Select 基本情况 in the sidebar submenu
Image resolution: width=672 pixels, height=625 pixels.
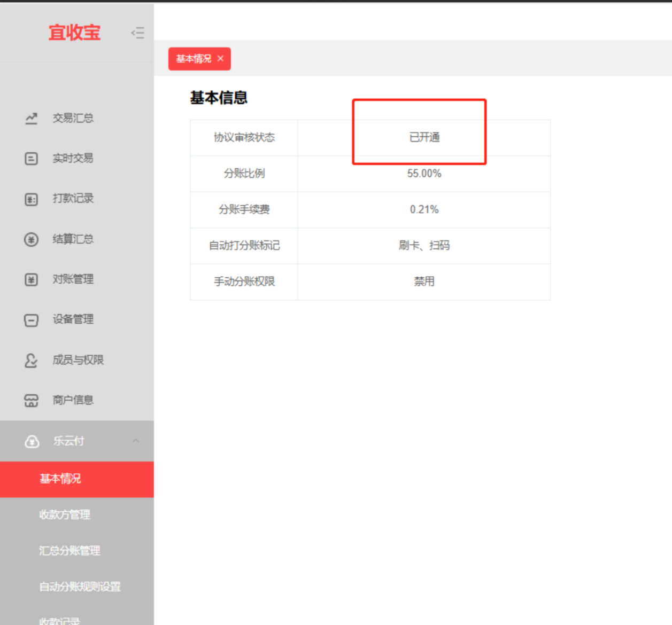click(77, 479)
